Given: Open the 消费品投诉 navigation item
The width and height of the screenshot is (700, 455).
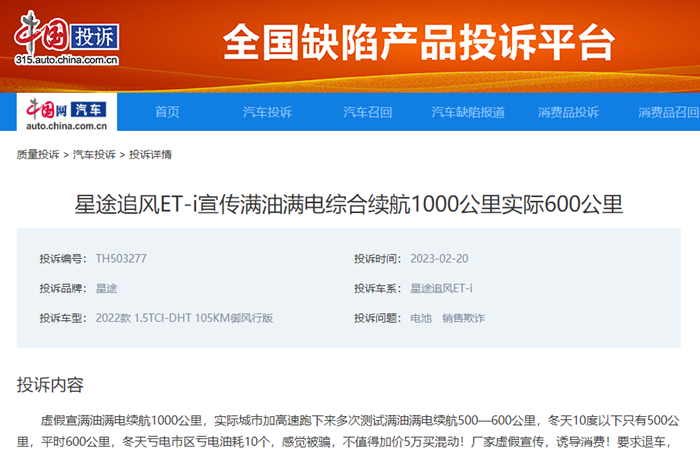Looking at the screenshot, I should [x=568, y=112].
